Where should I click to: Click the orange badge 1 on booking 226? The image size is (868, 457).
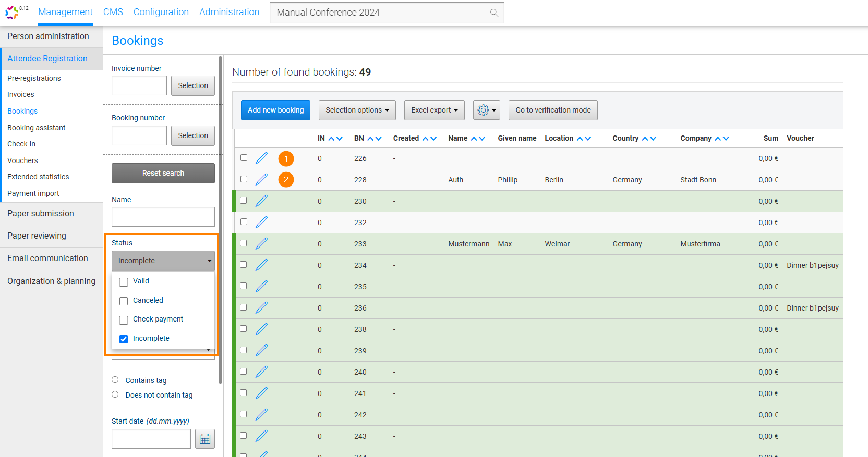tap(286, 159)
